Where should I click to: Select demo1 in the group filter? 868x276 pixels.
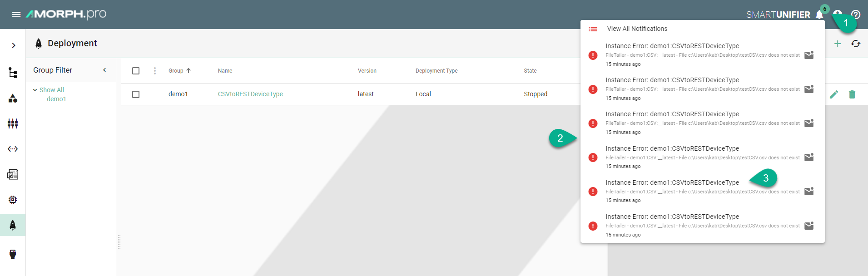[x=56, y=99]
